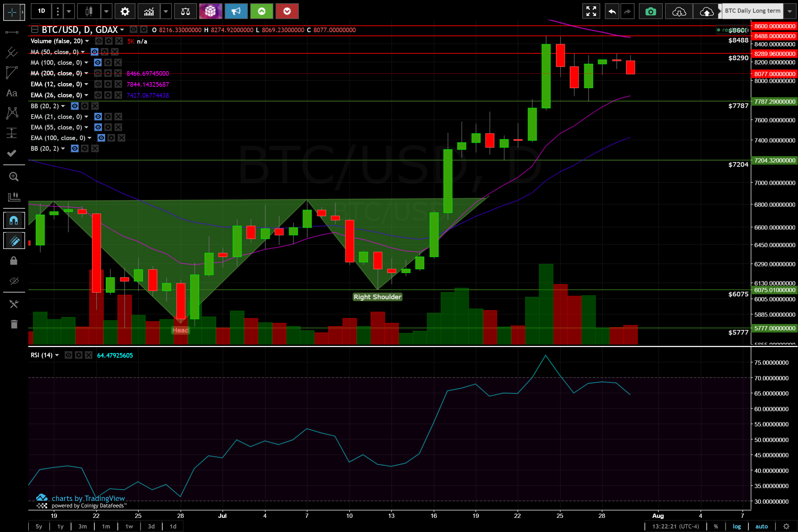Click the undo arrow icon

612,12
